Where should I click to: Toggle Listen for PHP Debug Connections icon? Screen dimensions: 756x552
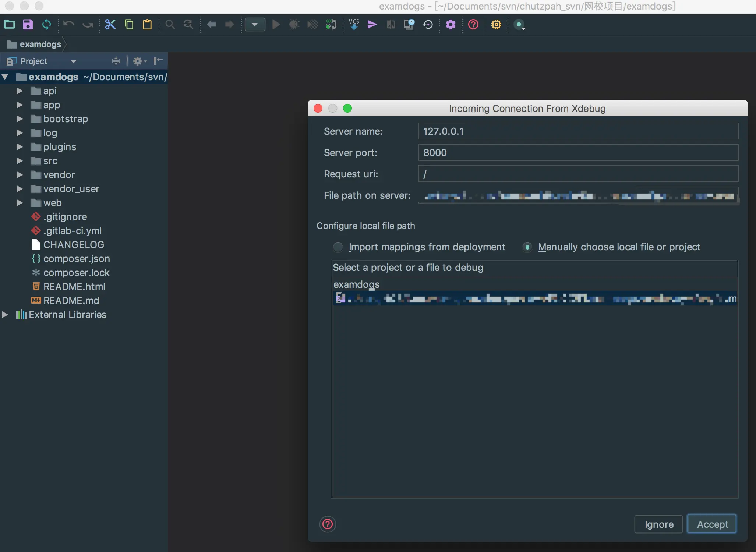tap(331, 25)
